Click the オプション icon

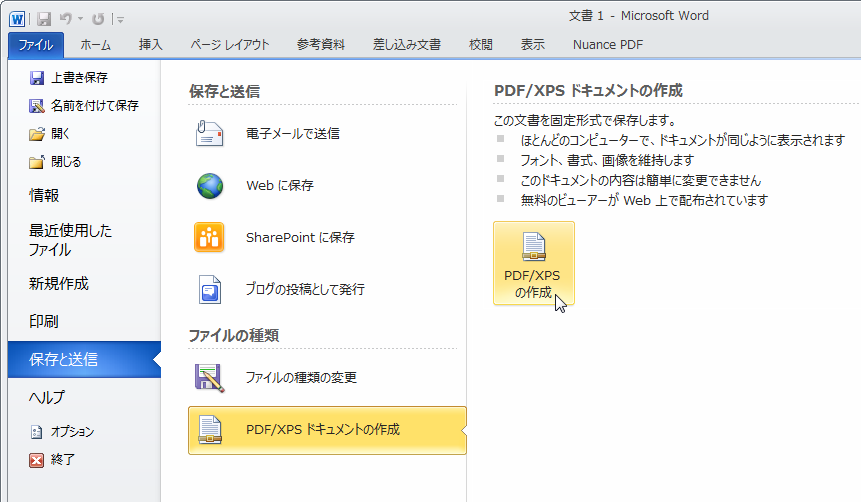36,432
